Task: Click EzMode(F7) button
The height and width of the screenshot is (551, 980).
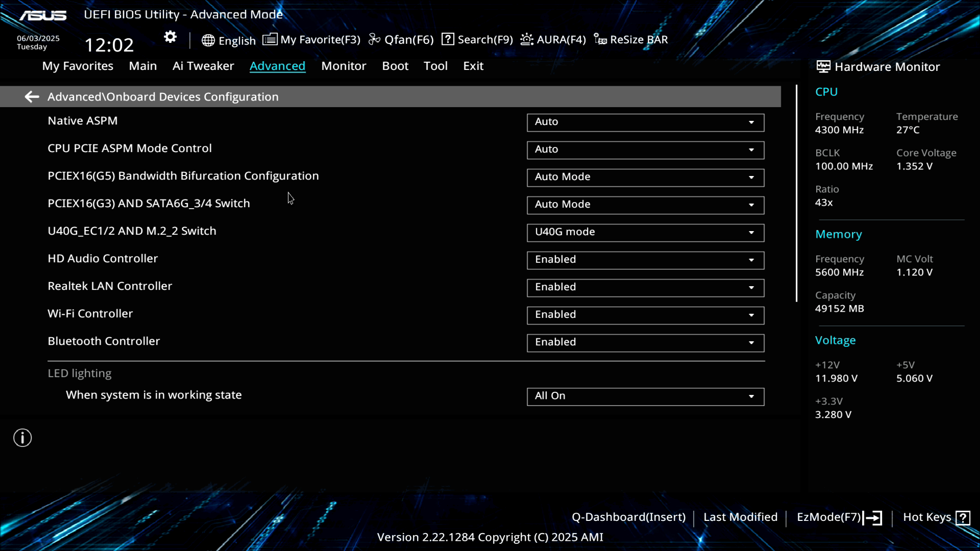Action: tap(839, 517)
